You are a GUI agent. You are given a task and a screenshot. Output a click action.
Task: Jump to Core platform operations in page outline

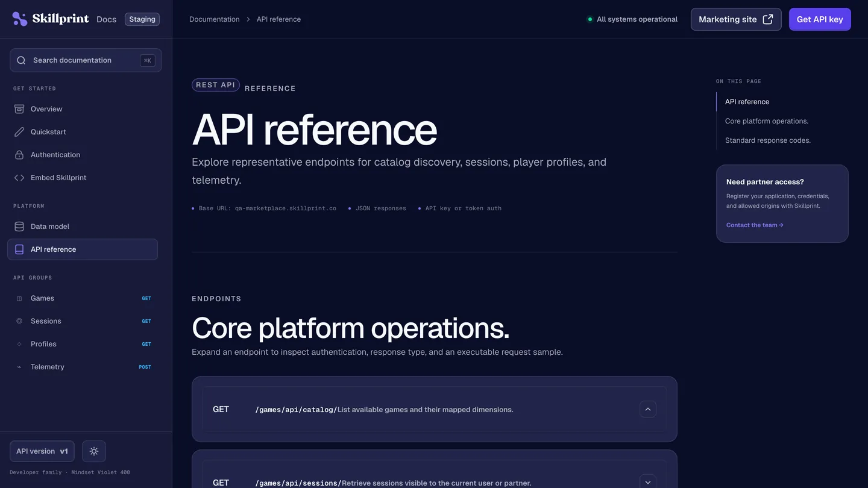(x=767, y=121)
